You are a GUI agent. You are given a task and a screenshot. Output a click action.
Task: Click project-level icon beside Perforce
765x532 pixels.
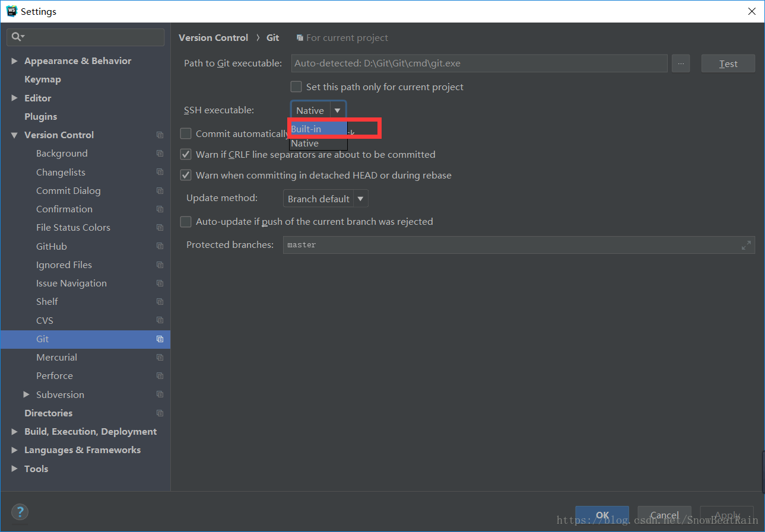[x=160, y=376]
